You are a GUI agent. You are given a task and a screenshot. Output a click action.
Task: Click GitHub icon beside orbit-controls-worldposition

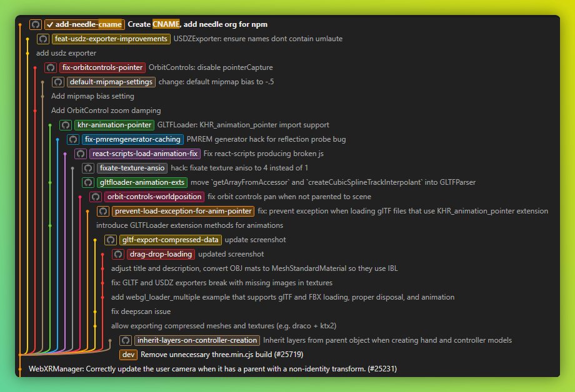point(96,197)
